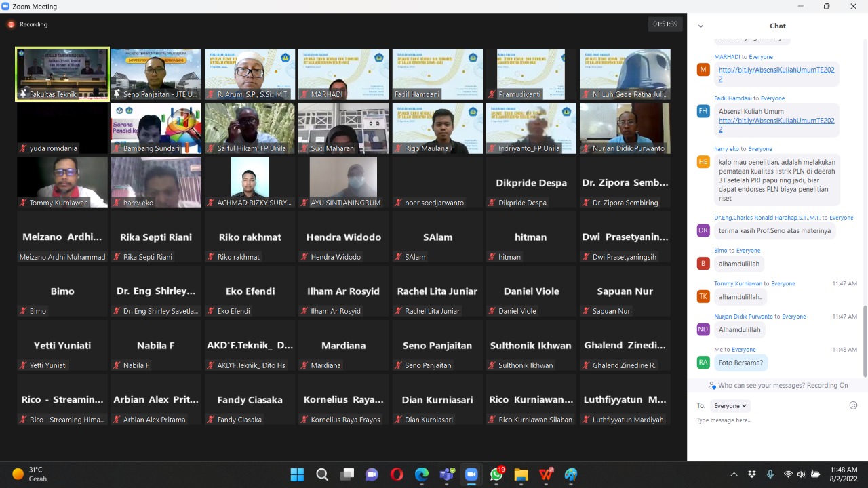Click the Dropbox icon in system tray
The height and width of the screenshot is (488, 868).
pyautogui.click(x=752, y=474)
